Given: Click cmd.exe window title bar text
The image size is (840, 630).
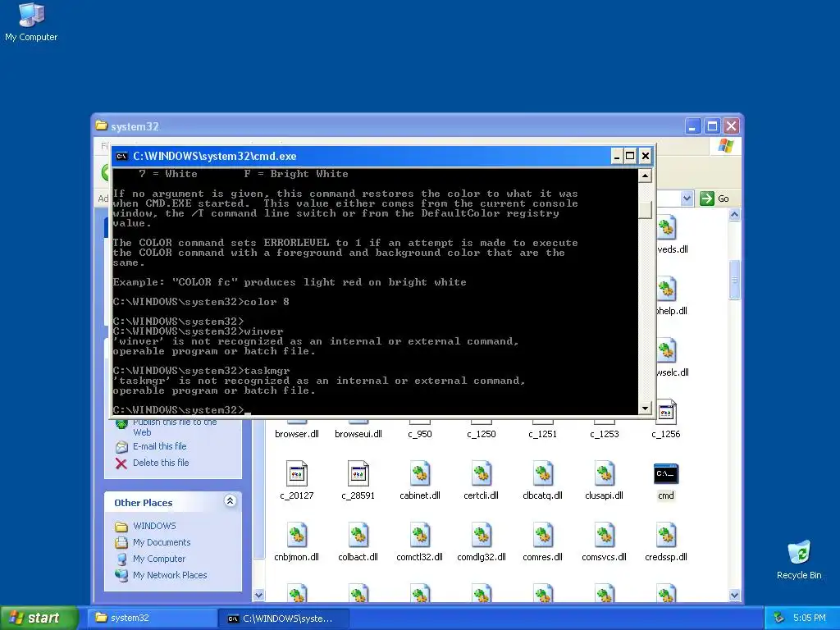Looking at the screenshot, I should [214, 157].
